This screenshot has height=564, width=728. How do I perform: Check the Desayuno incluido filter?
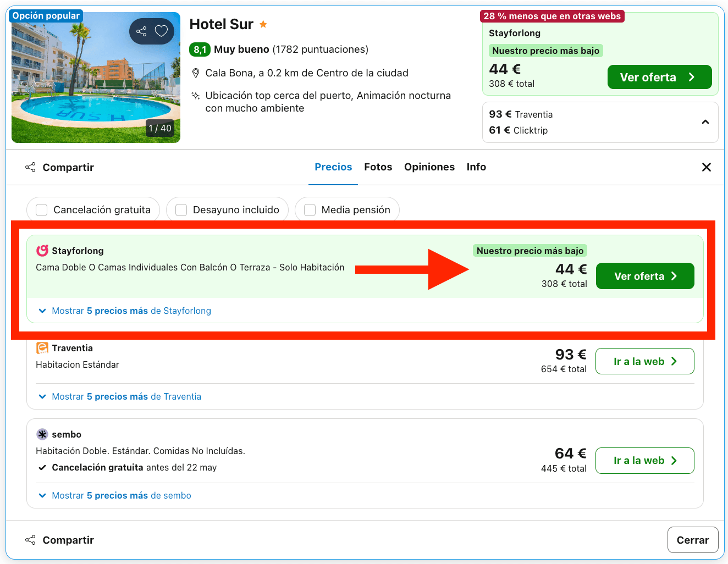[x=181, y=210]
